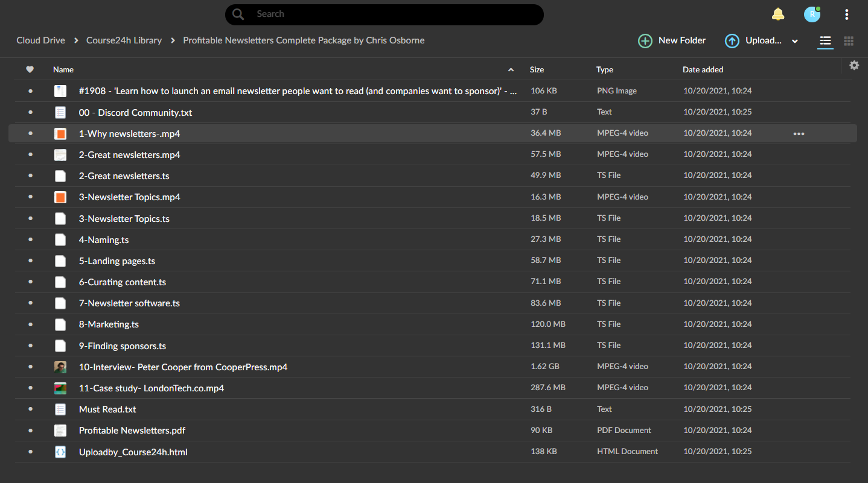Select '10-Interview- Peter Cooper from CooperPress.mp4' name
The image size is (868, 483).
tap(183, 367)
